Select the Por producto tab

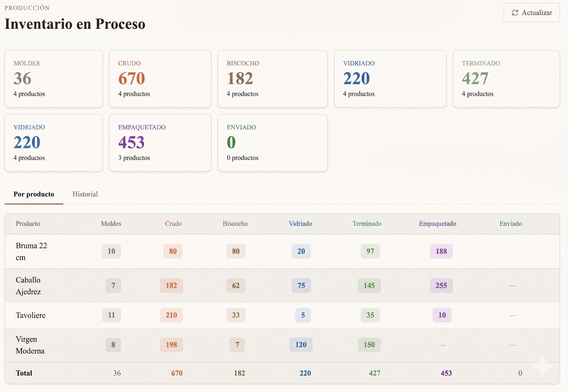(x=34, y=194)
